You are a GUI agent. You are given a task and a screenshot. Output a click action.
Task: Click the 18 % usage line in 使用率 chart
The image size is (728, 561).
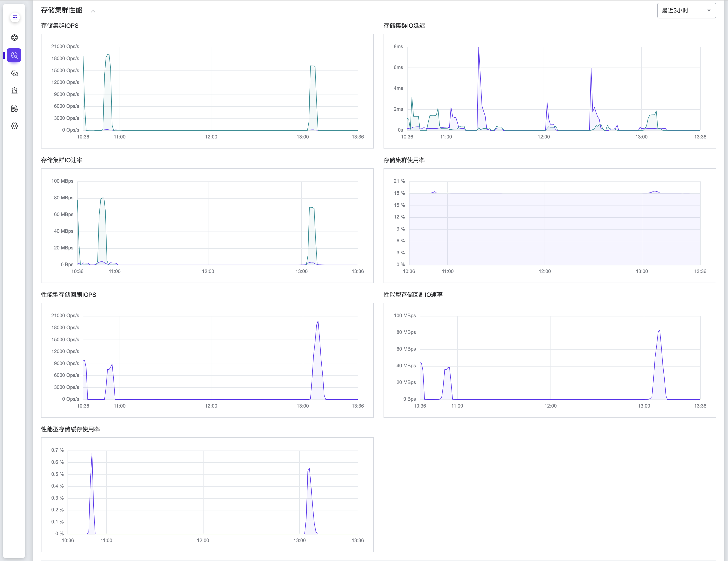click(554, 193)
